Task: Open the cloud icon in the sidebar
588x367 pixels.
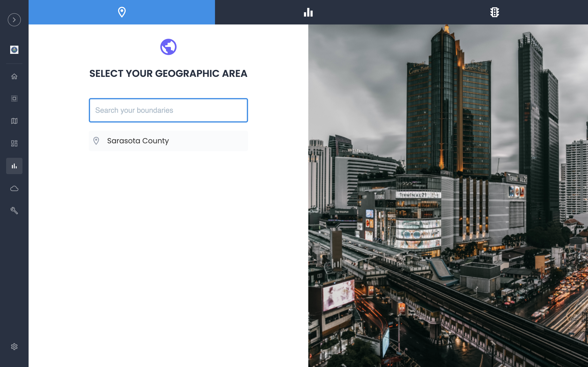Action: click(x=14, y=189)
